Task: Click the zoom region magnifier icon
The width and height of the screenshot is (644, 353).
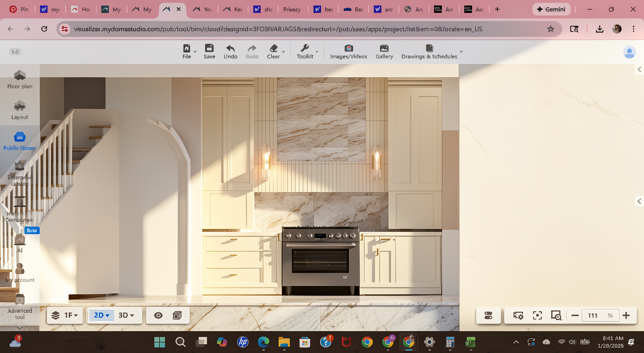Action: (556, 316)
